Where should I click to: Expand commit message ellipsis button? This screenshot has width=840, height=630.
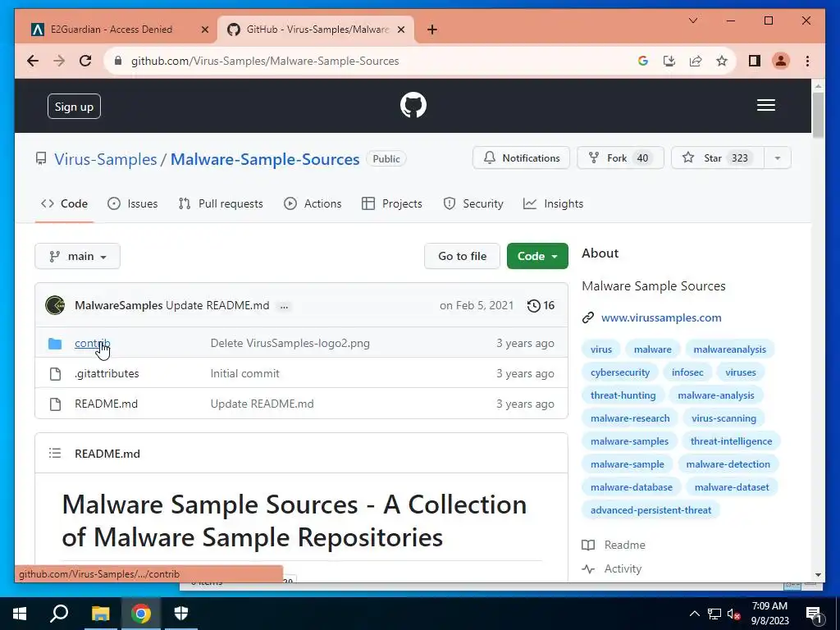pyautogui.click(x=284, y=307)
